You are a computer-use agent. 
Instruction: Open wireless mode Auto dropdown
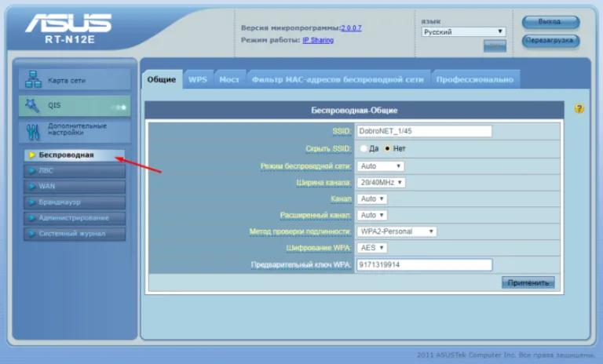pyautogui.click(x=380, y=166)
